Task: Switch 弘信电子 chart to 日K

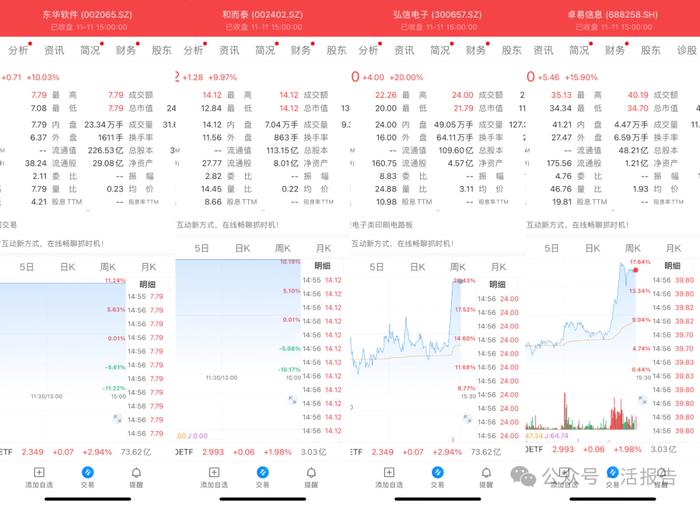Action: point(417,267)
